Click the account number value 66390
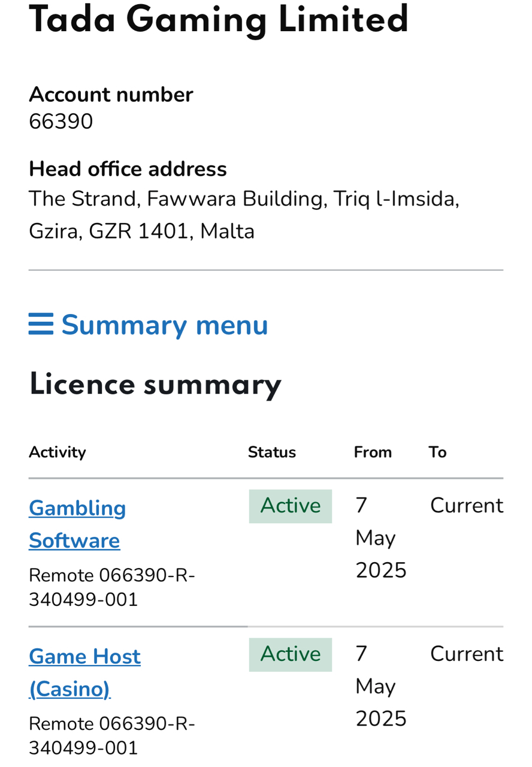The height and width of the screenshot is (767, 532). pos(61,122)
